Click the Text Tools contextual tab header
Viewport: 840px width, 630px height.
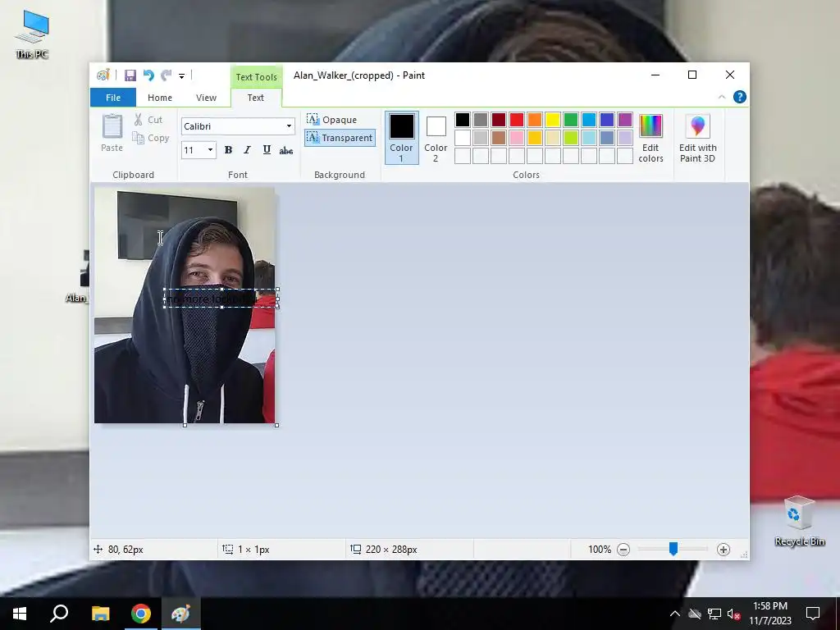pos(256,76)
